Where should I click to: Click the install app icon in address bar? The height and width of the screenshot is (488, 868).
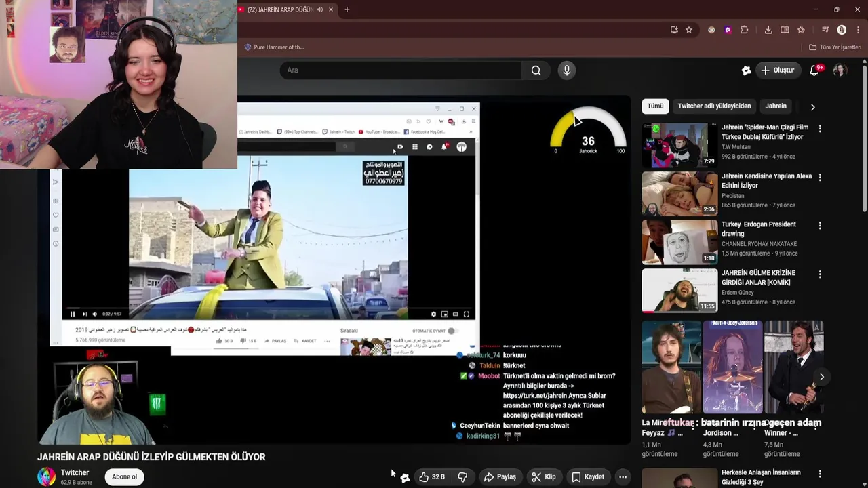[674, 30]
